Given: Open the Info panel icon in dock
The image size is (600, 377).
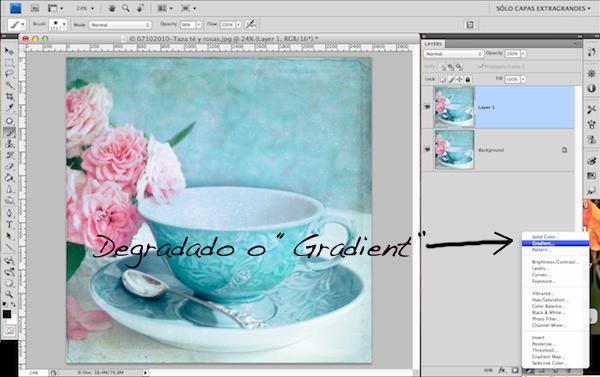Looking at the screenshot, I should (592, 88).
